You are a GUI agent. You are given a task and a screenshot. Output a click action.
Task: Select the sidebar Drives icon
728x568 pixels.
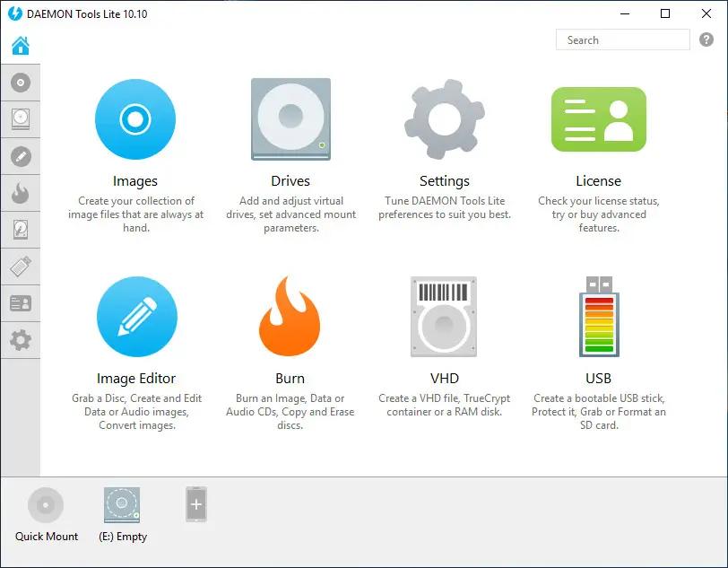click(x=21, y=117)
